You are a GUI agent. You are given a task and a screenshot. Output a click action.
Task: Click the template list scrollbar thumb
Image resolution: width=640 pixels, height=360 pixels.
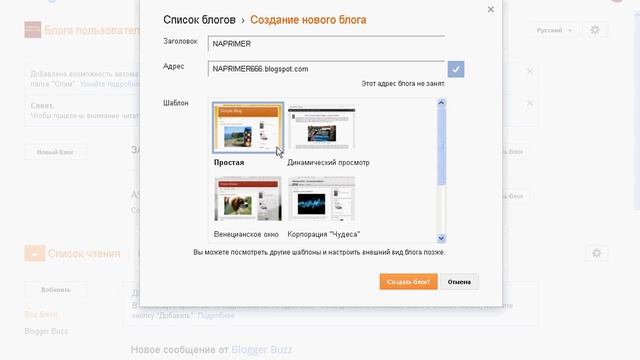[441, 146]
